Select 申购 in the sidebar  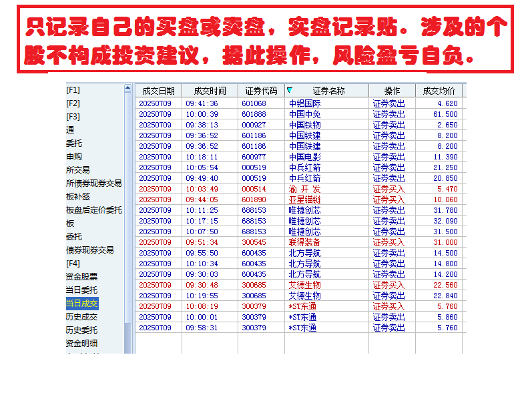click(74, 157)
